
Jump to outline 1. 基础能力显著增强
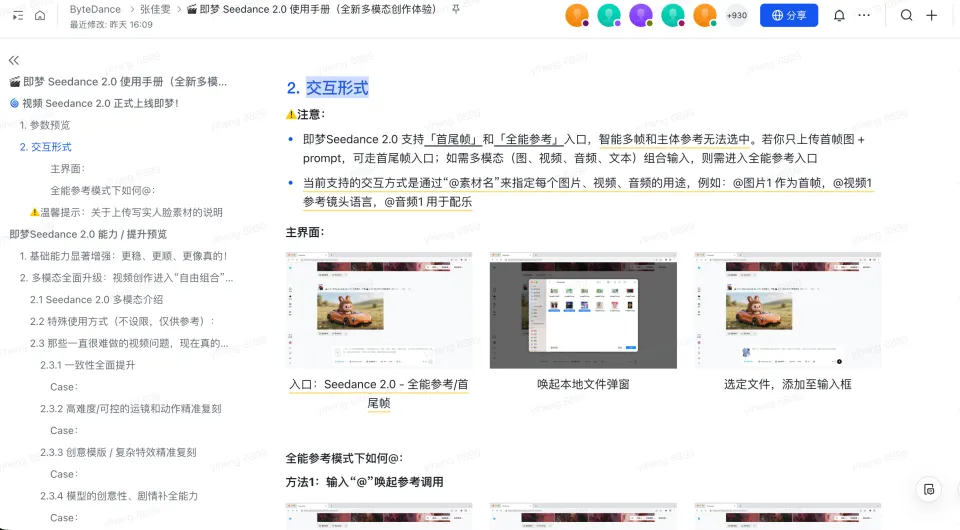tap(124, 256)
